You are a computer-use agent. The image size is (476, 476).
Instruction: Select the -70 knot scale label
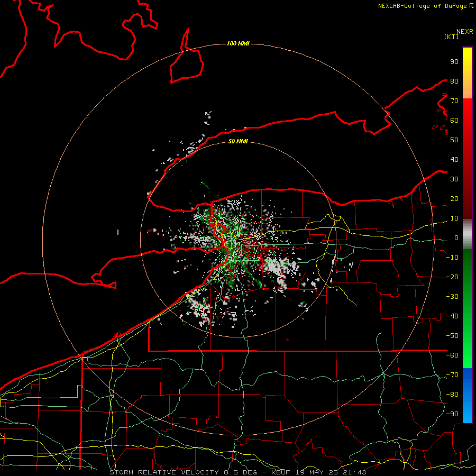point(452,375)
